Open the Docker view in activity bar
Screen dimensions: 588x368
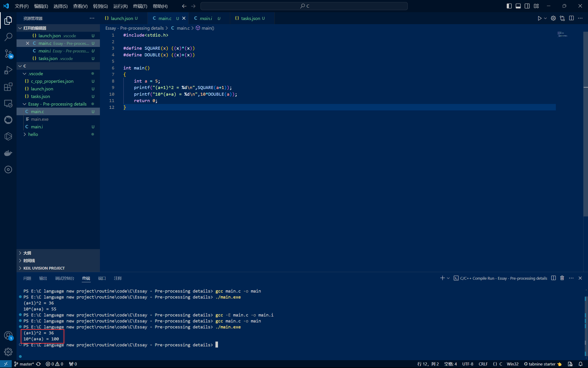coord(8,153)
